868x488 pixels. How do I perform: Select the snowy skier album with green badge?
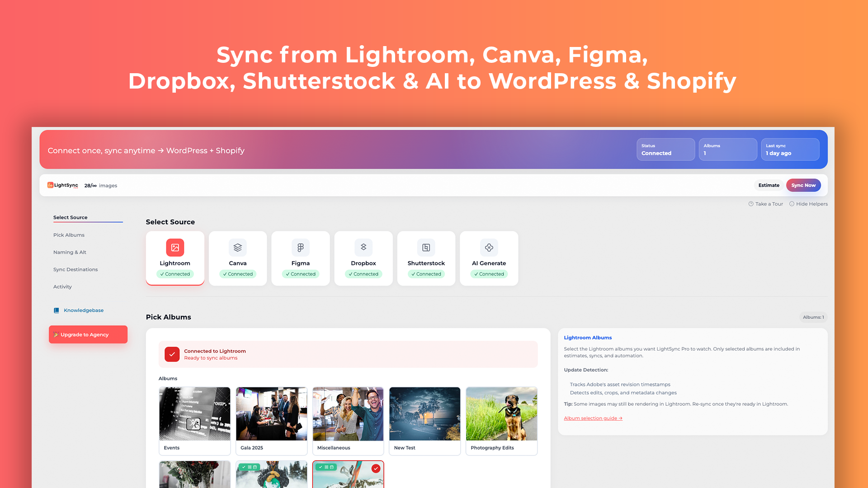click(x=271, y=474)
